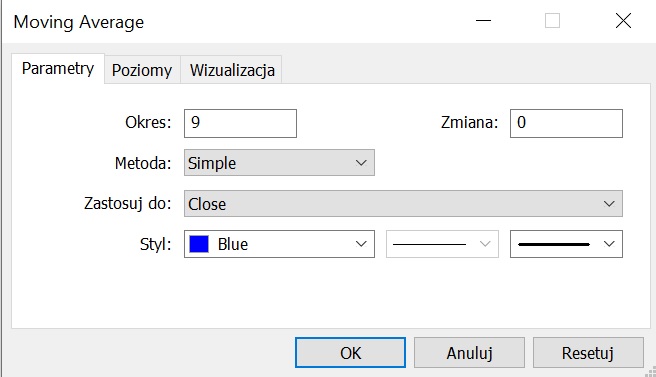Open the Blue color dropdown arrow
The height and width of the screenshot is (377, 656).
(361, 244)
